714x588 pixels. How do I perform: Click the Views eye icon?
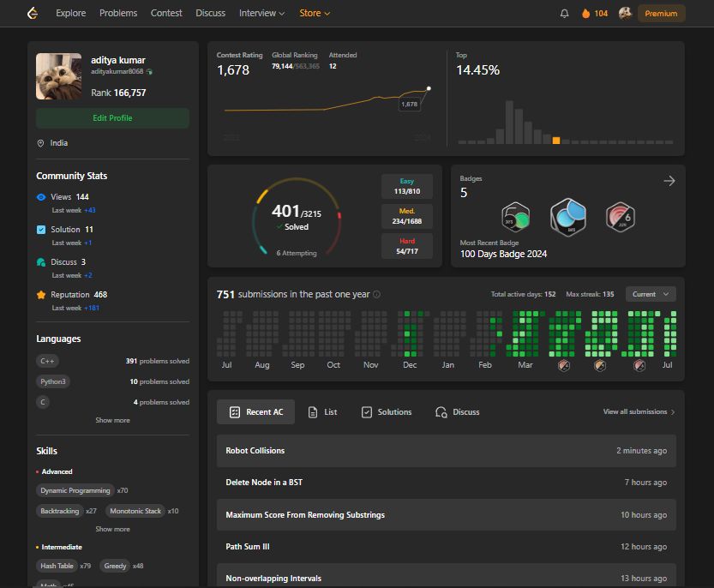pos(41,197)
